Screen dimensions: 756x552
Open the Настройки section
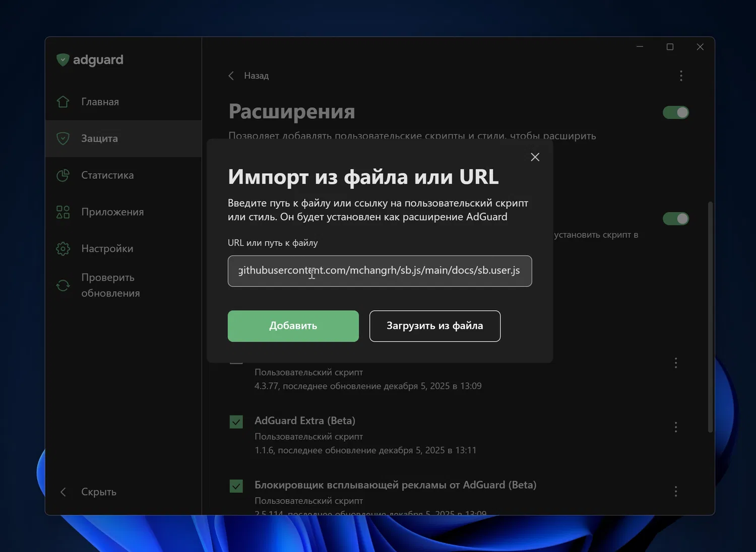click(x=123, y=249)
